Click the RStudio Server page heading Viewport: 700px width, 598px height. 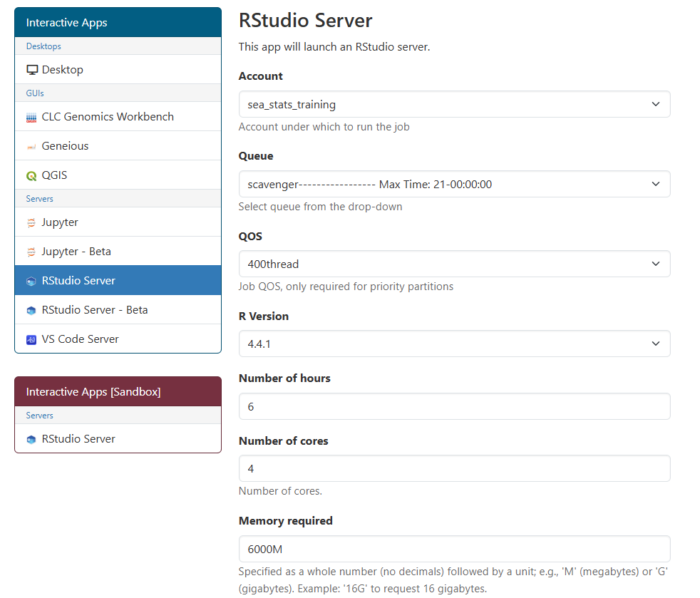point(305,21)
